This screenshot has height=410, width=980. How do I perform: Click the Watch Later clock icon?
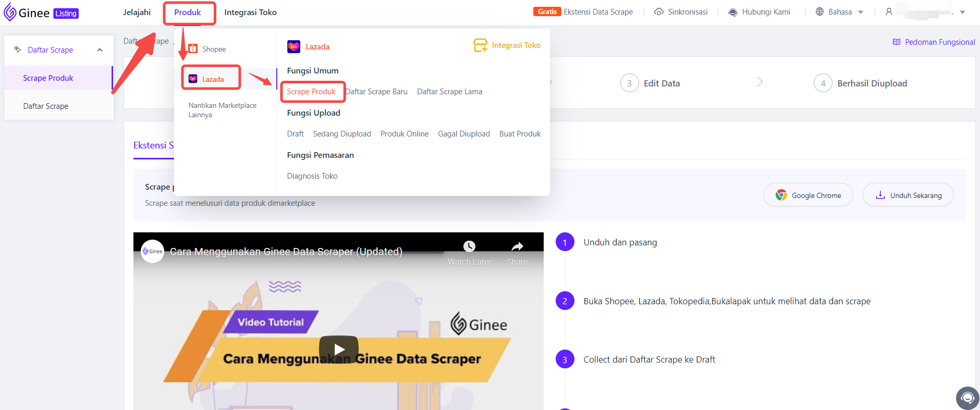pos(469,246)
